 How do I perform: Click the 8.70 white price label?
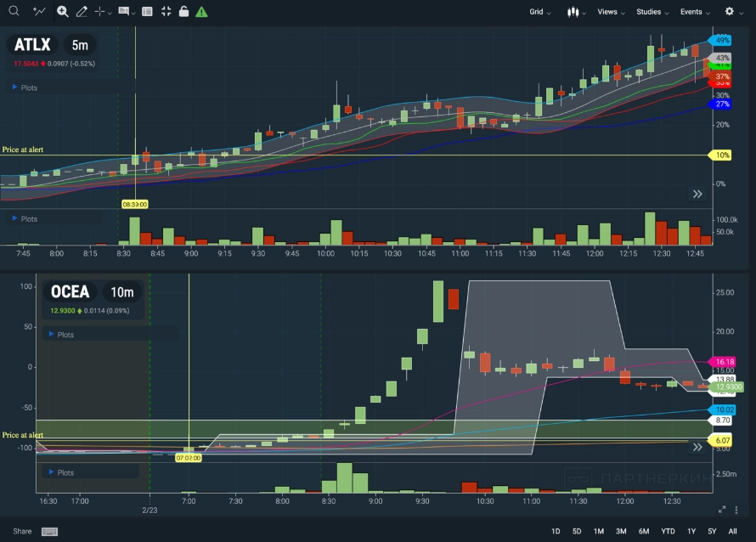[722, 420]
